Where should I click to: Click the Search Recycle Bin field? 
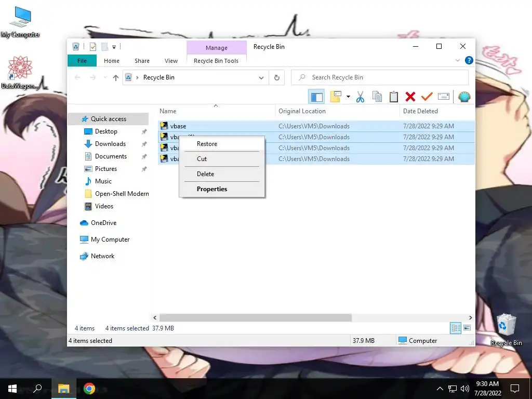tap(380, 77)
